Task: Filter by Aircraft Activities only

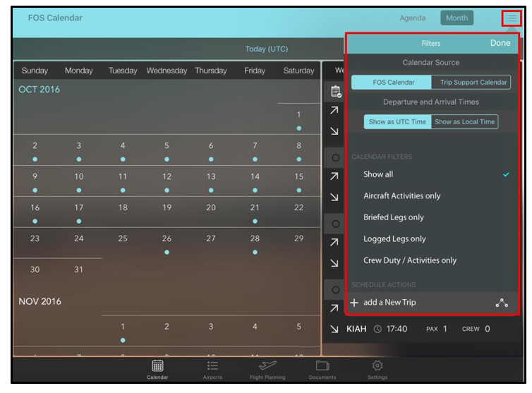Action: 401,196
